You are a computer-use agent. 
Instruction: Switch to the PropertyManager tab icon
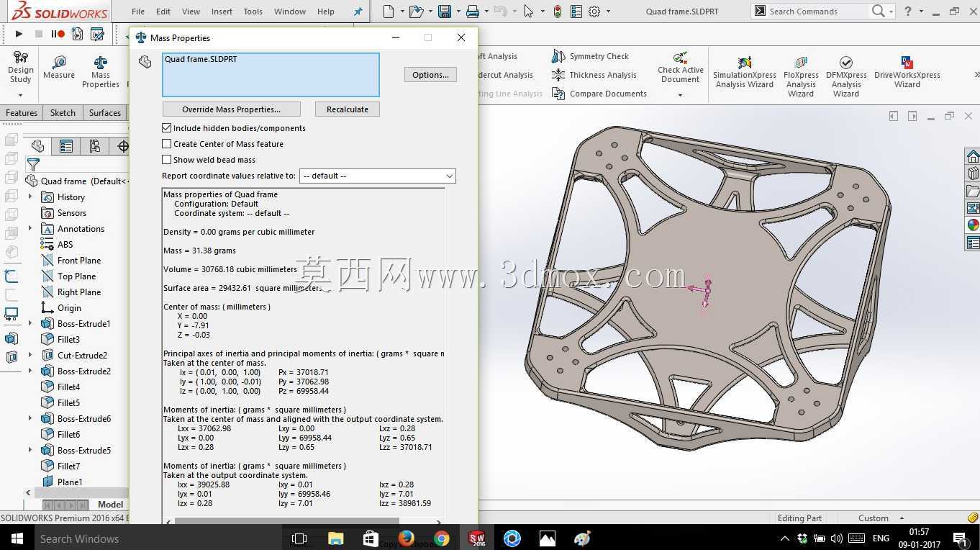pos(66,146)
